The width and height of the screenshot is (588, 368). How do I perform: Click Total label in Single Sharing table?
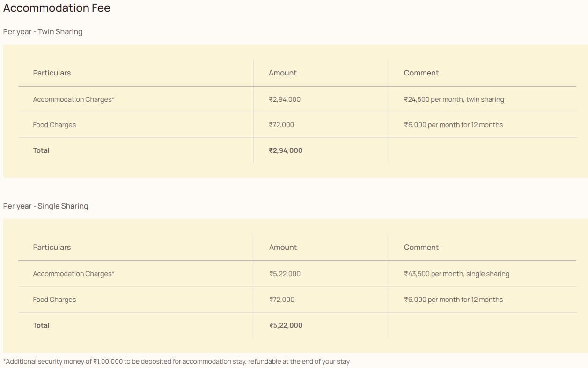[x=41, y=325]
